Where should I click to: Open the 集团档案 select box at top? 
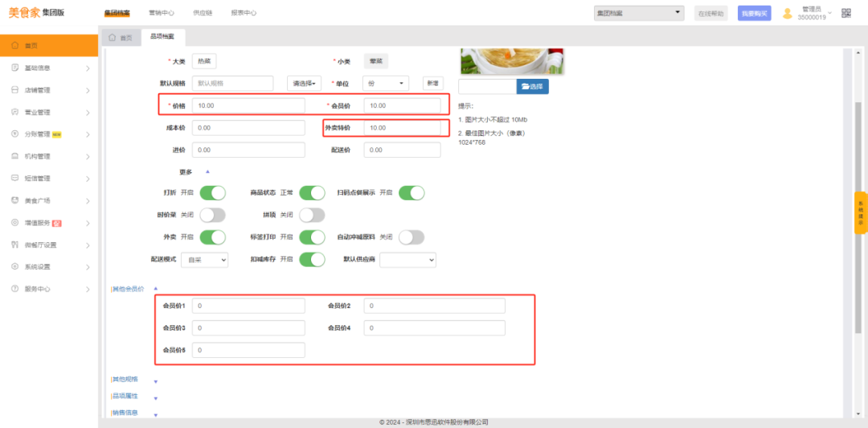point(639,13)
